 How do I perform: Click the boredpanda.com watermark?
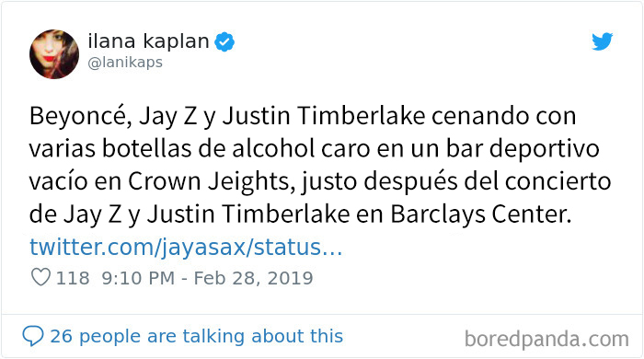(x=546, y=340)
